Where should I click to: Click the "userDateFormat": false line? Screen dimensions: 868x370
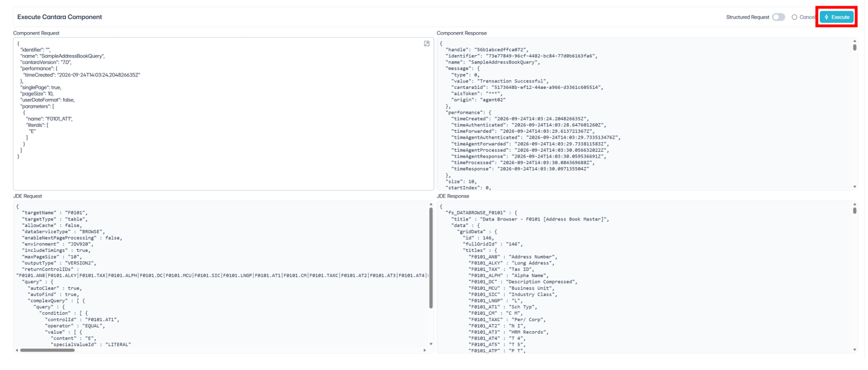[47, 100]
